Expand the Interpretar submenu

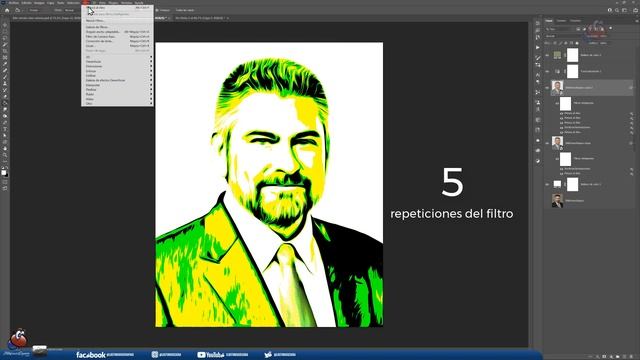[x=118, y=85]
